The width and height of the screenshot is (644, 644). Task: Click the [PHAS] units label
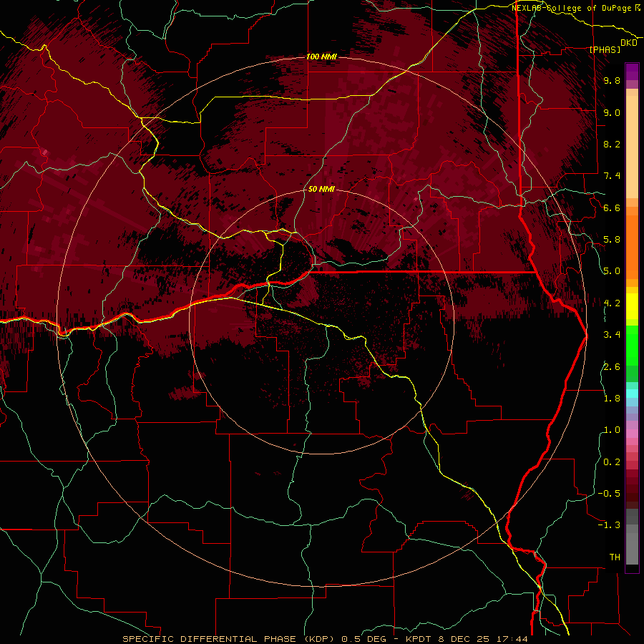click(605, 49)
